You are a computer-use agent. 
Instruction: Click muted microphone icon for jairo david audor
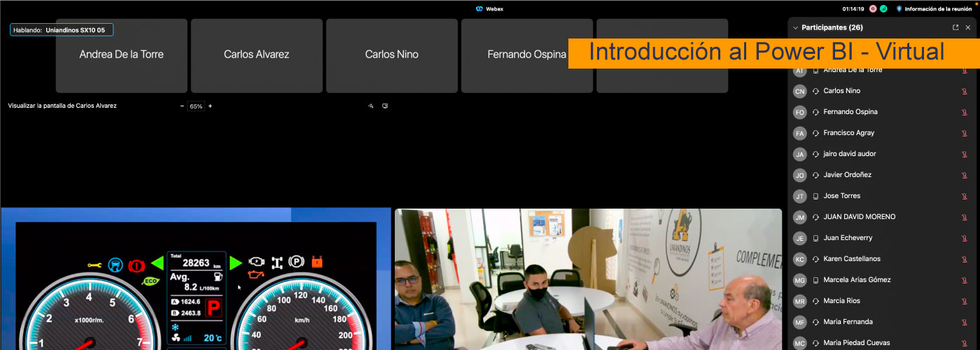click(965, 154)
